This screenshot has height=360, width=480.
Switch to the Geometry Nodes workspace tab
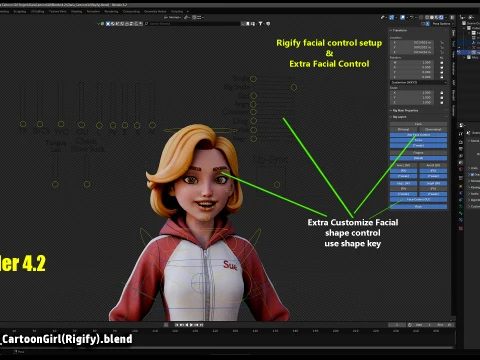click(155, 11)
